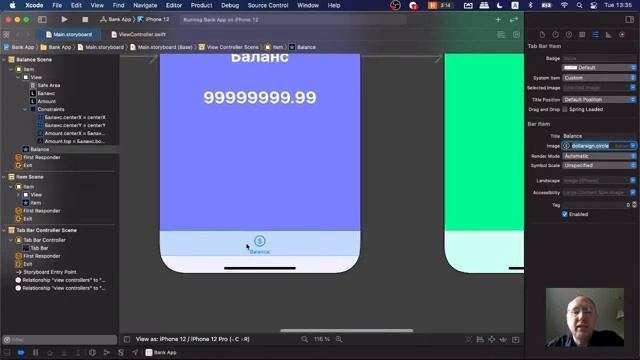Open the Identity inspector
Screen dimensions: 640x360
582,35
